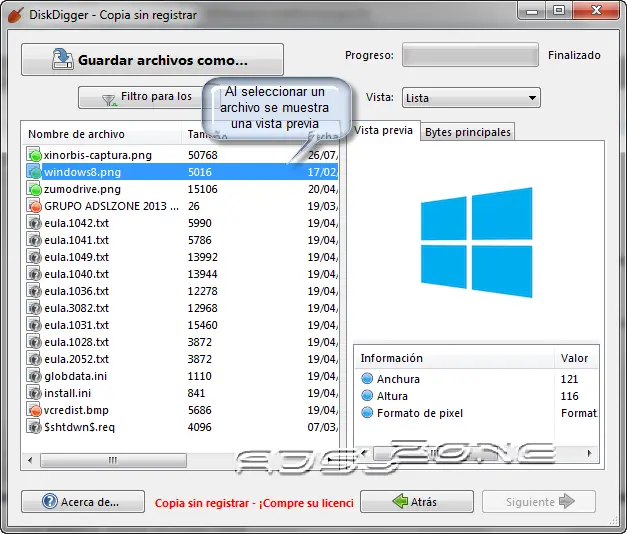Click Guardar archivos como button
The height and width of the screenshot is (534, 627).
pyautogui.click(x=152, y=60)
